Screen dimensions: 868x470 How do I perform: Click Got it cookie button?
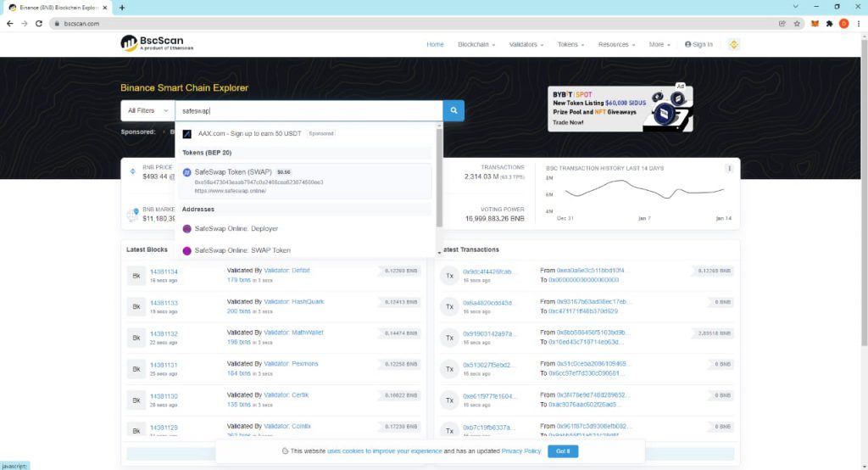[563, 451]
